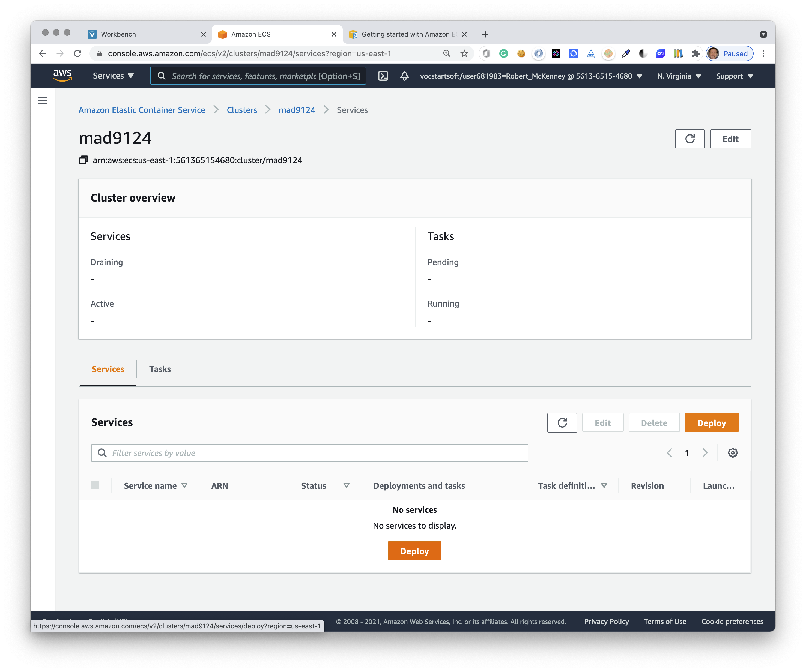The width and height of the screenshot is (806, 672).
Task: Click the browser address bar URL
Action: click(x=249, y=54)
